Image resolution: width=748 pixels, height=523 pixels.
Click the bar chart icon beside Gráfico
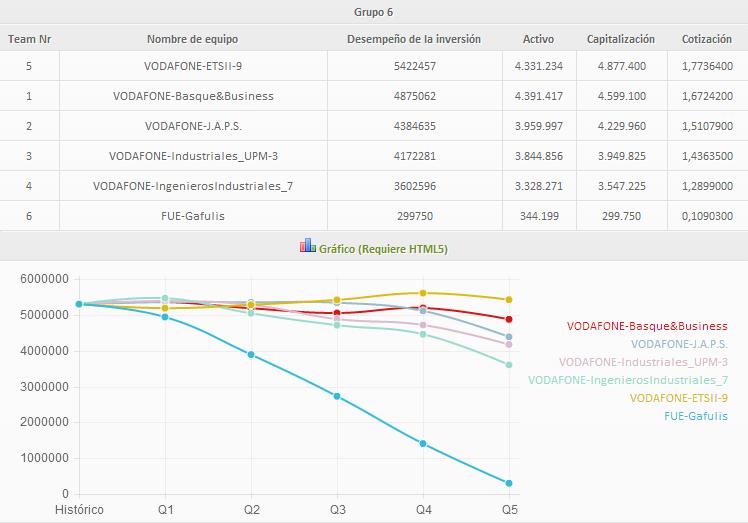point(308,245)
